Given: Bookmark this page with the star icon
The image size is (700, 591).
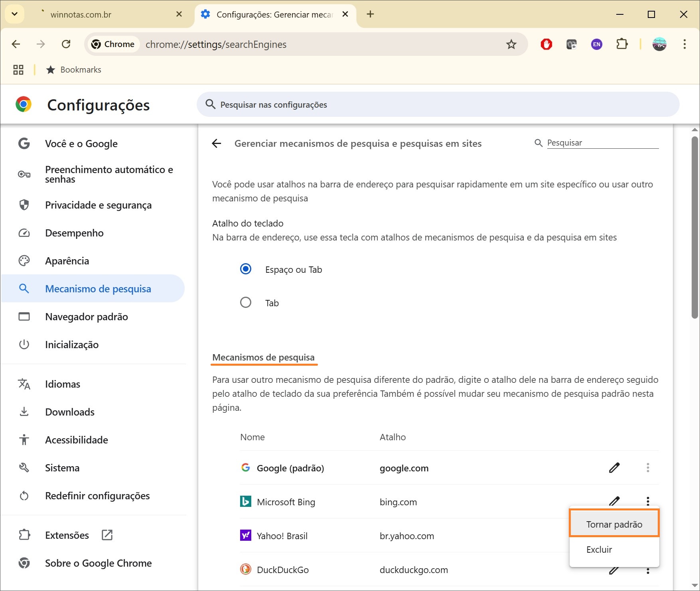Looking at the screenshot, I should (511, 44).
